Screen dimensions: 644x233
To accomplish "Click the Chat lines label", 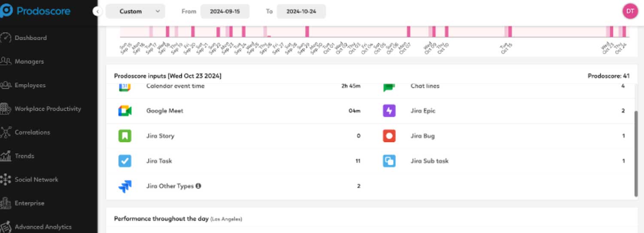I will click(425, 86).
